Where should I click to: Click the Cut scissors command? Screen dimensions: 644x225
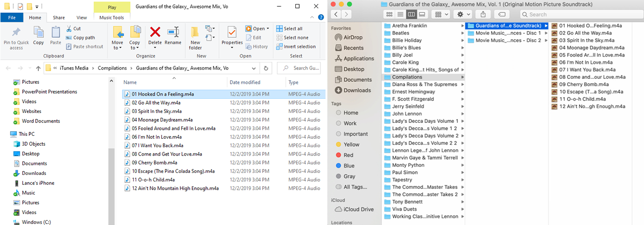(x=73, y=29)
